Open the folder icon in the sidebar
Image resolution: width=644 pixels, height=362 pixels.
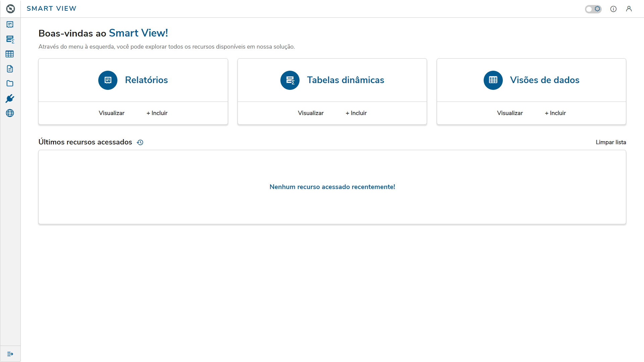click(x=10, y=83)
